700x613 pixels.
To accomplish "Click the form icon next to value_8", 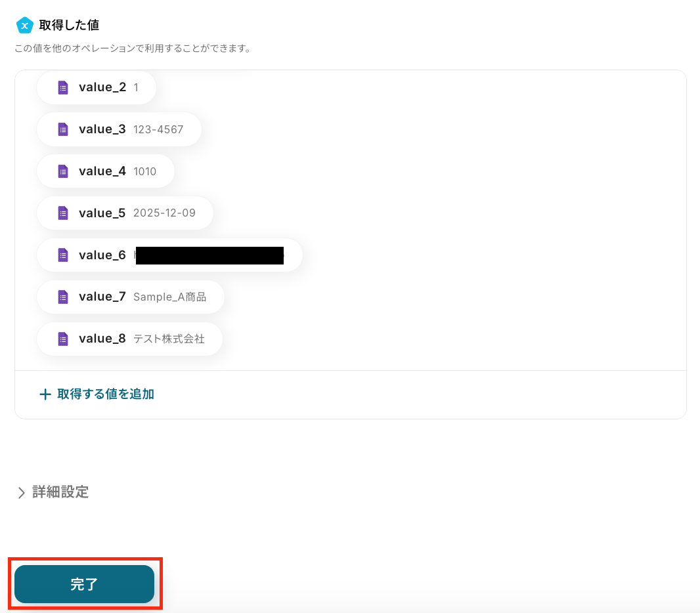I will 63,339.
